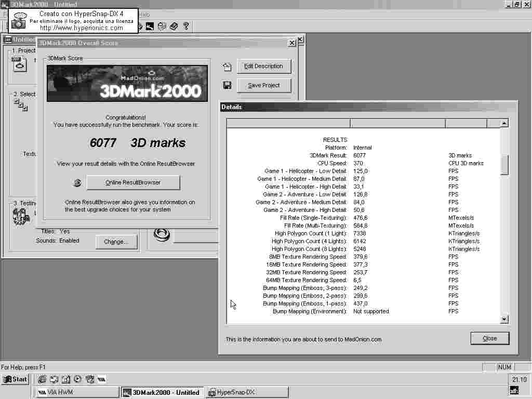532x399 pixels.
Task: Click the question mark help toolbar icon
Action: [186, 26]
